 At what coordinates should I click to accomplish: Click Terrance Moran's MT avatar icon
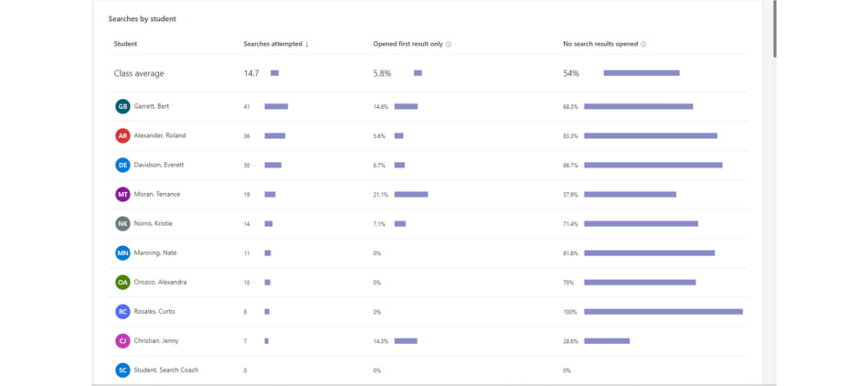coord(122,194)
